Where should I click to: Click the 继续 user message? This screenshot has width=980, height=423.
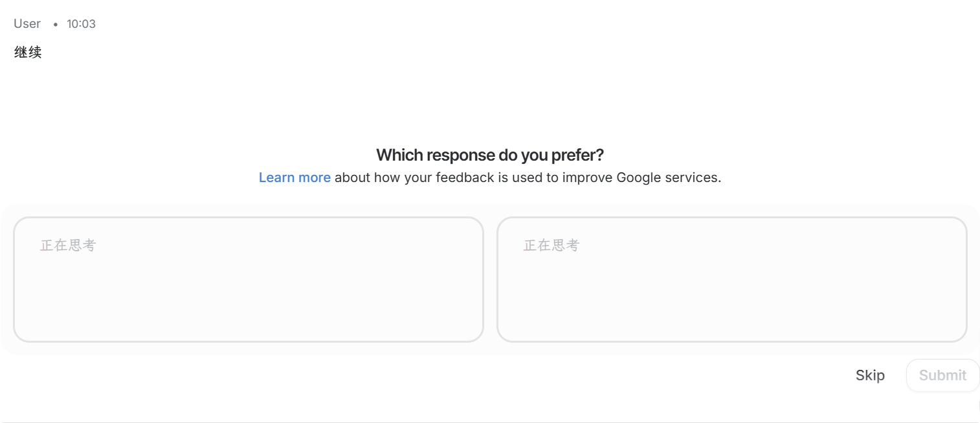28,52
